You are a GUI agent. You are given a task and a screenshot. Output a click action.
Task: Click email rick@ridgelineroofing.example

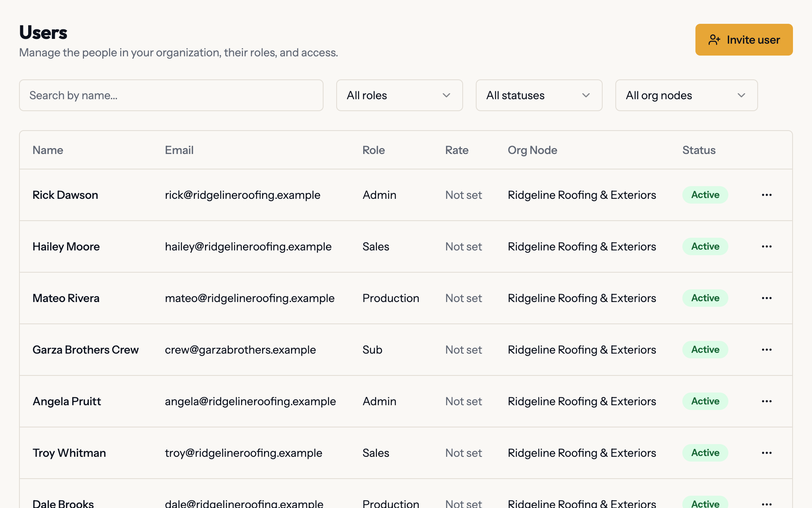(x=243, y=195)
